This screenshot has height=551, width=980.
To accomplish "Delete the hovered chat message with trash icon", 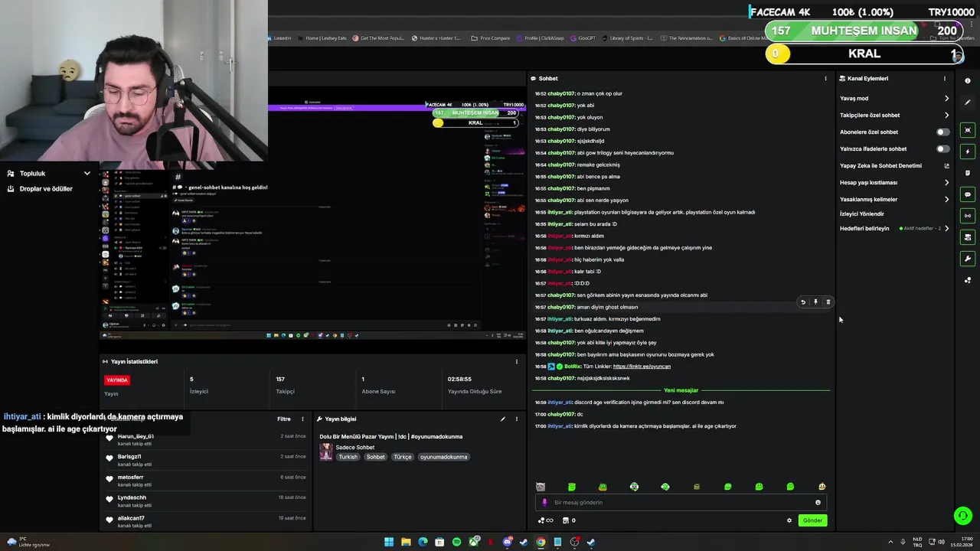I will coord(828,302).
